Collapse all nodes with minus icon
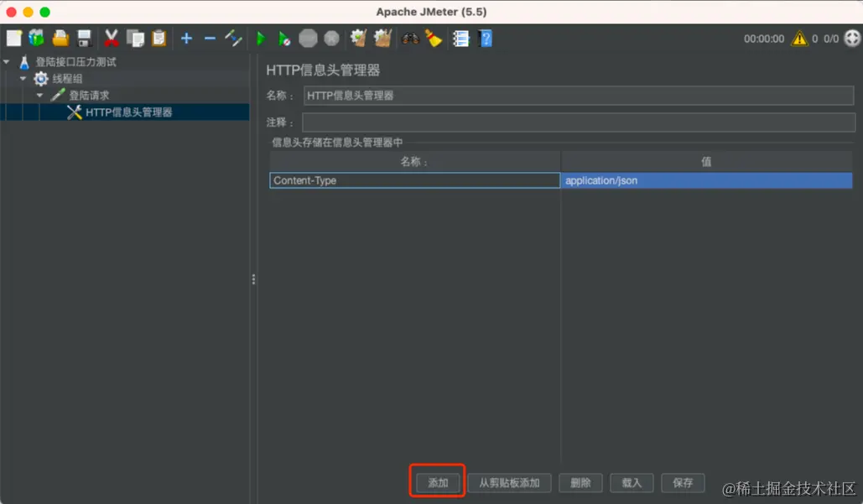863x504 pixels. pyautogui.click(x=210, y=38)
